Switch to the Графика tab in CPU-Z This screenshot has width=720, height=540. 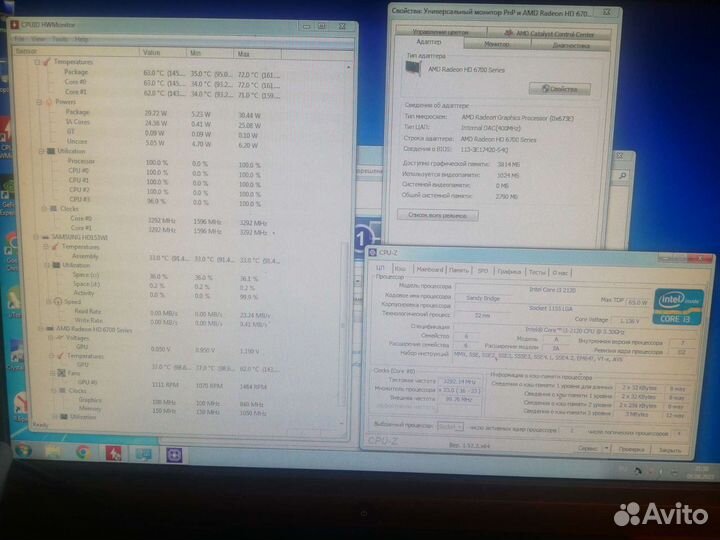(x=509, y=271)
